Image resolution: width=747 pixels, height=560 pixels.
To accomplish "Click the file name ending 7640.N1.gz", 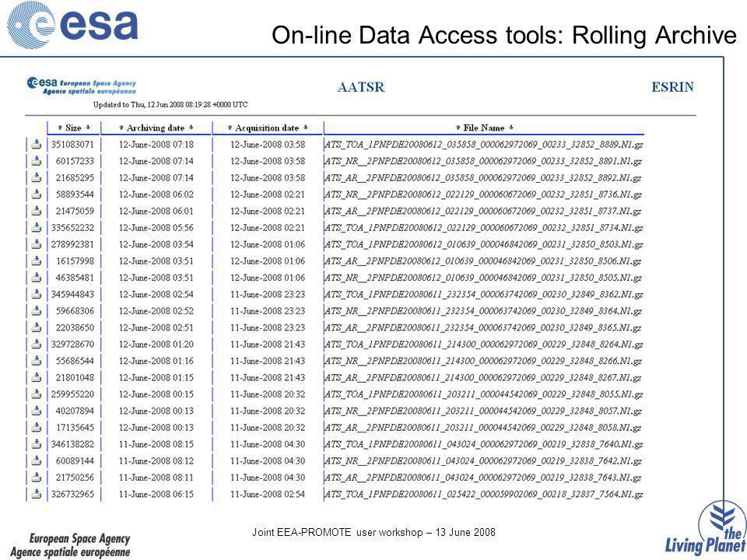I will pos(483,444).
